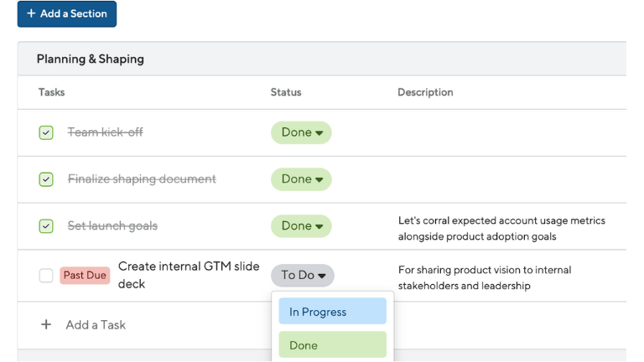Click the plus icon beside Add a Task
The height and width of the screenshot is (362, 644).
46,324
